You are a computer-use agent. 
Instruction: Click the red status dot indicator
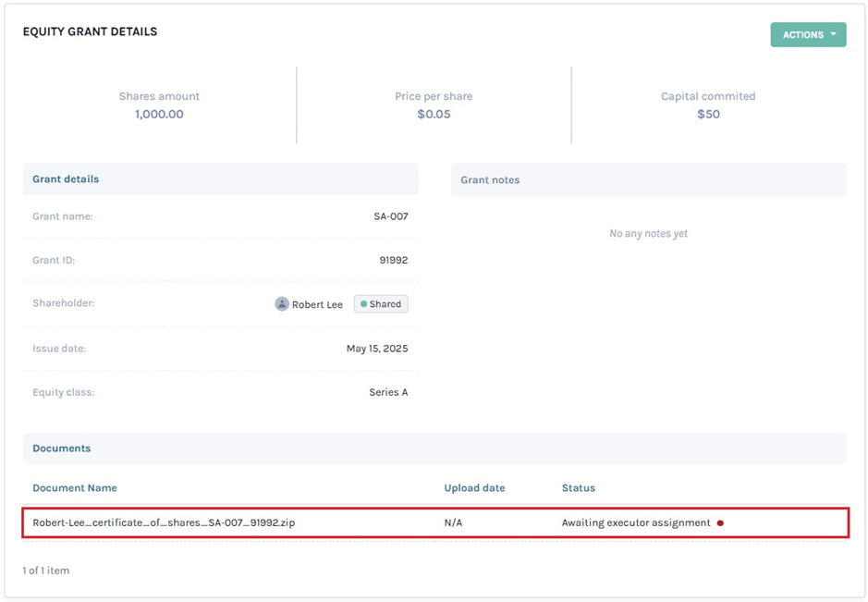720,523
